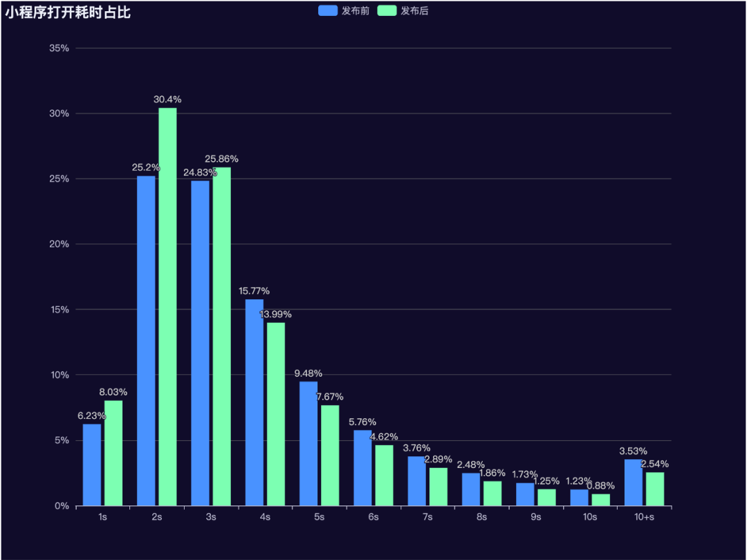
Task: Click the 9s x-axis label
Action: (536, 517)
